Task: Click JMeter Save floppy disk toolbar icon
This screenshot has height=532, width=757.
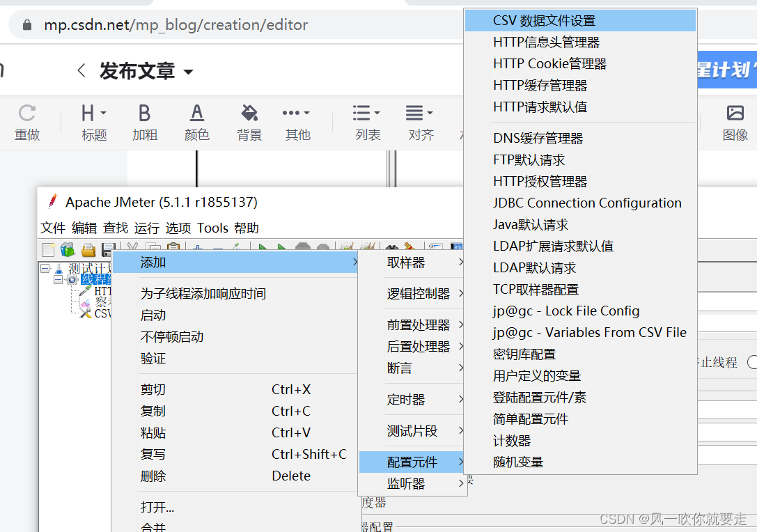Action: click(x=108, y=249)
